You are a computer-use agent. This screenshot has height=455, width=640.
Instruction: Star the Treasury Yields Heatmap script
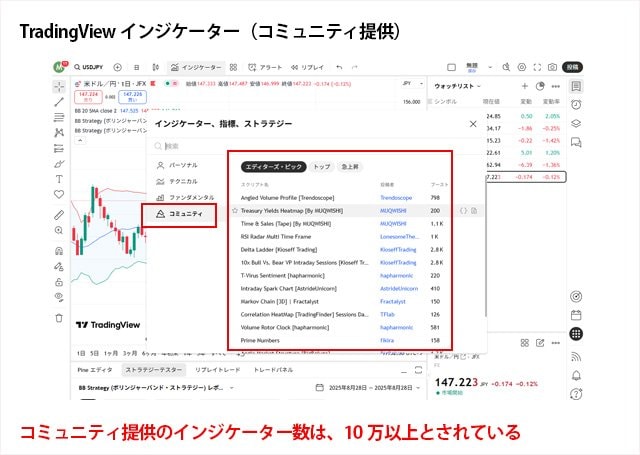[235, 211]
